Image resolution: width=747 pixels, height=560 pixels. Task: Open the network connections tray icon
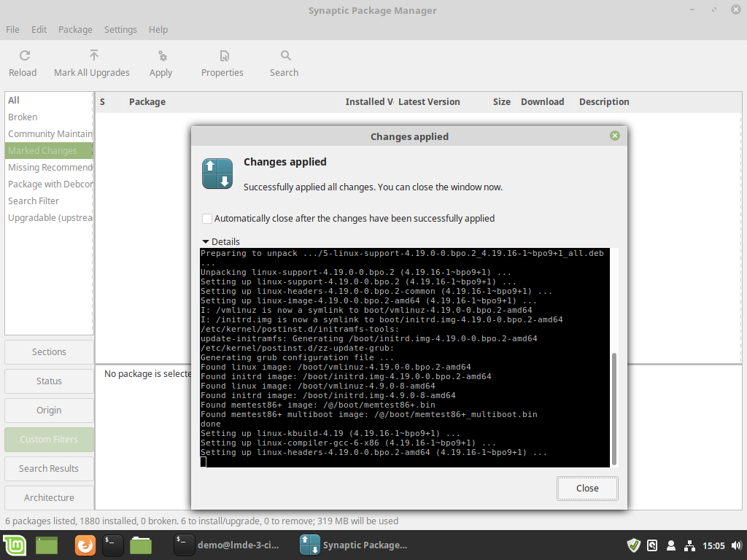[x=689, y=545]
